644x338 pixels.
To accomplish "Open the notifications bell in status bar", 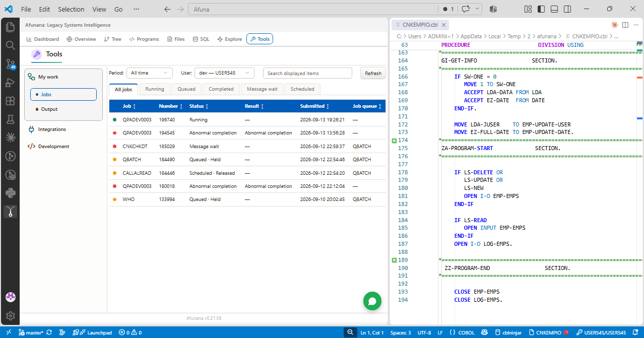I will 636,332.
